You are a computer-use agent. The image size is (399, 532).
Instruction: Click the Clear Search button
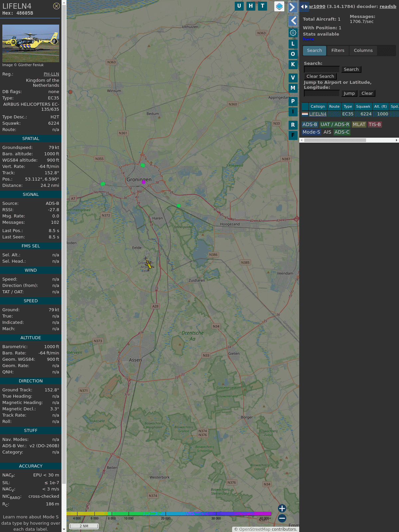coord(320,76)
